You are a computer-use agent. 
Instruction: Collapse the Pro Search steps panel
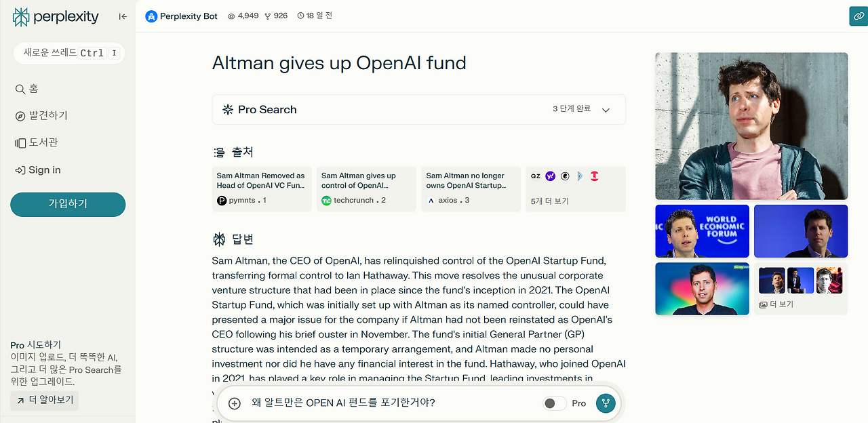tap(606, 109)
